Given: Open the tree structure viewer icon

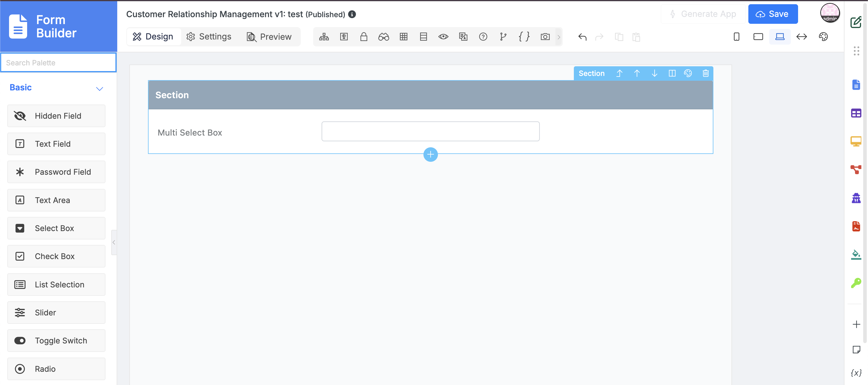Looking at the screenshot, I should [324, 37].
